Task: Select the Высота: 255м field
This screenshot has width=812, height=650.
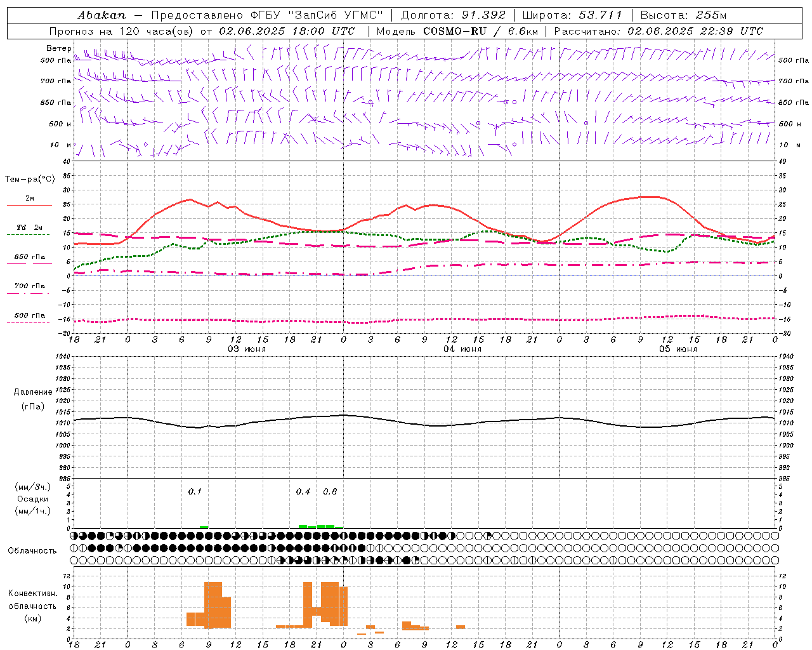Action: tap(683, 15)
